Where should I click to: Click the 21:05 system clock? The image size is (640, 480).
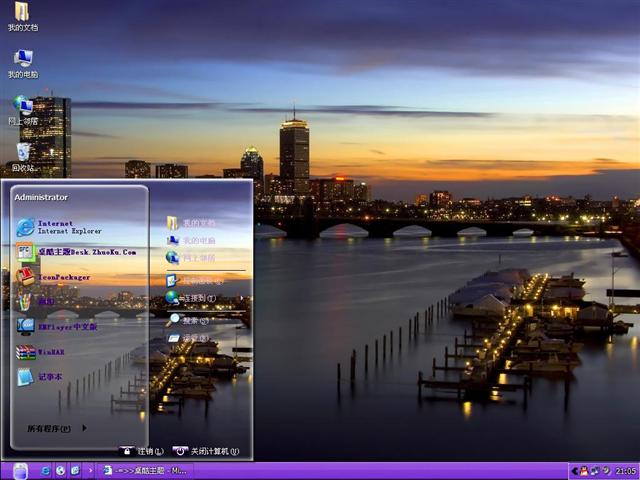click(625, 470)
